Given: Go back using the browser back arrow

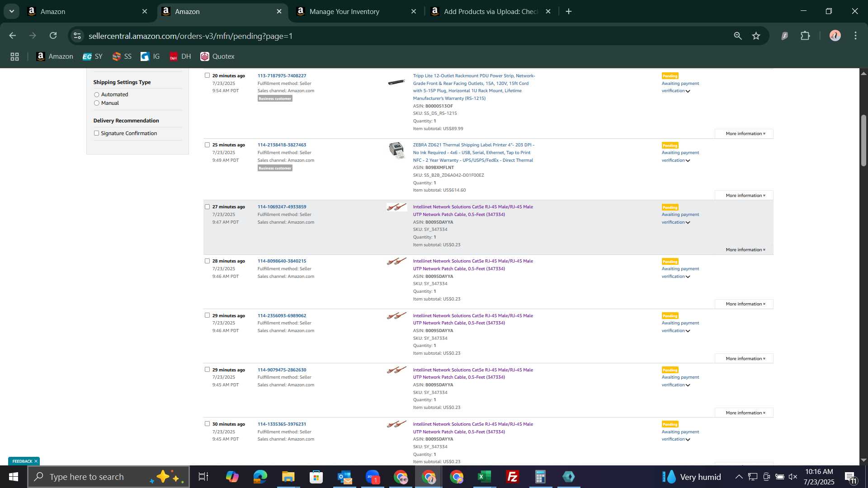Looking at the screenshot, I should [13, 36].
